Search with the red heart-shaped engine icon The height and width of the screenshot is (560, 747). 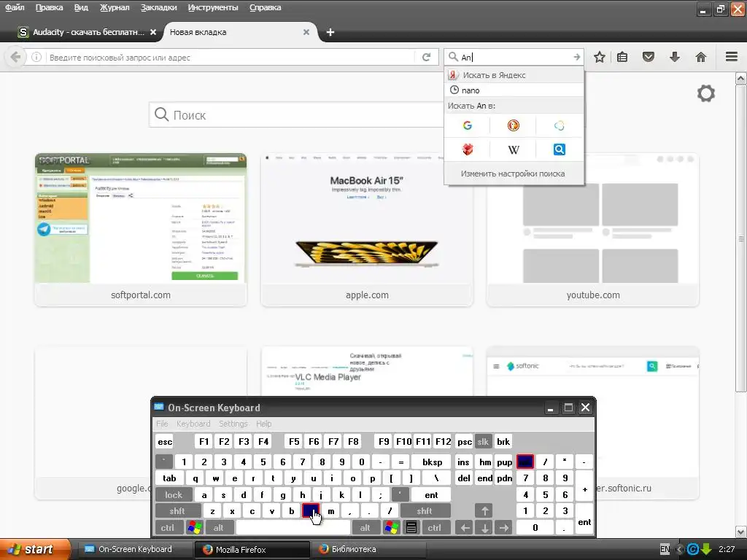pos(468,149)
